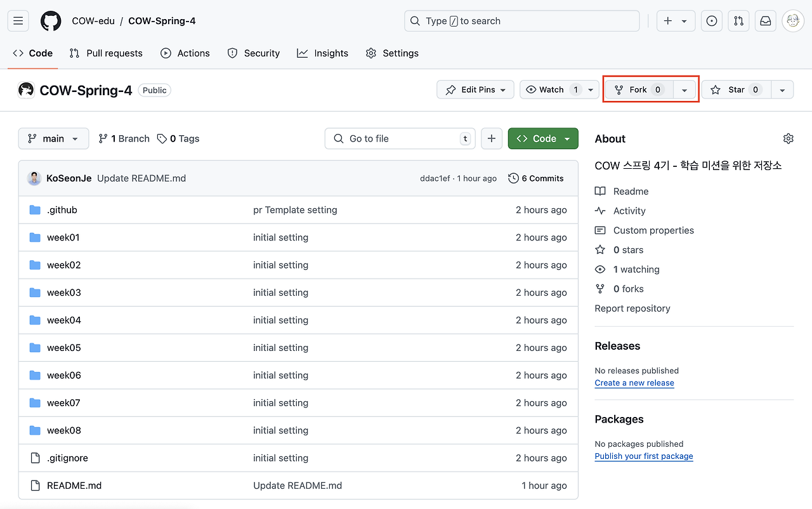Click the Watch button
The width and height of the screenshot is (812, 509).
tap(551, 89)
